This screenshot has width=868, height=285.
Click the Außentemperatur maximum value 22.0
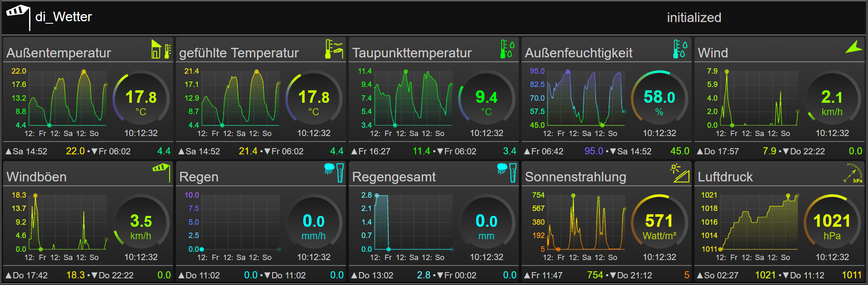point(75,151)
